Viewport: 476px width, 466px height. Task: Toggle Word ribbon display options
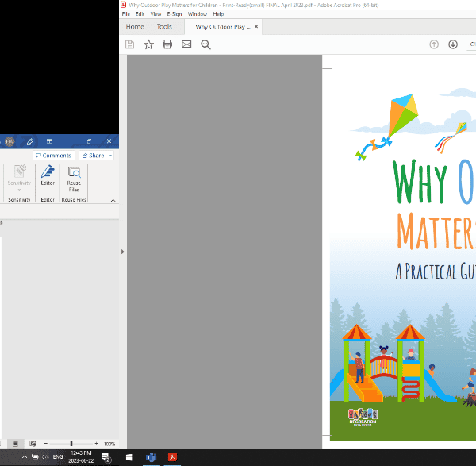49,141
